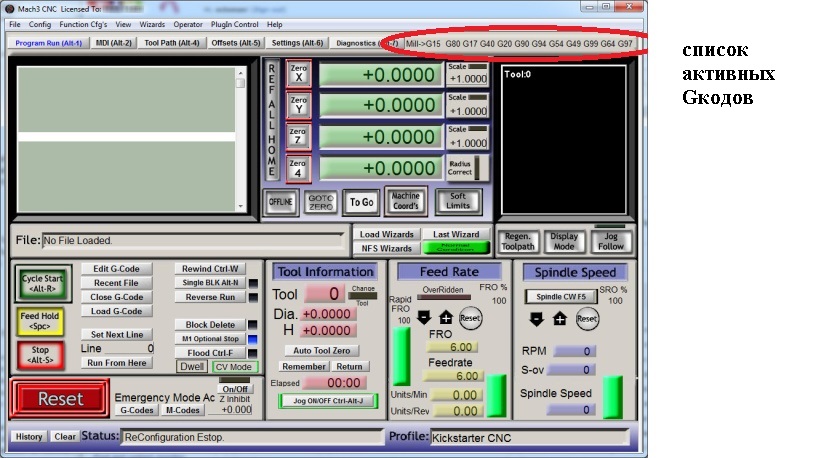Click the X Scale field

(x=468, y=78)
